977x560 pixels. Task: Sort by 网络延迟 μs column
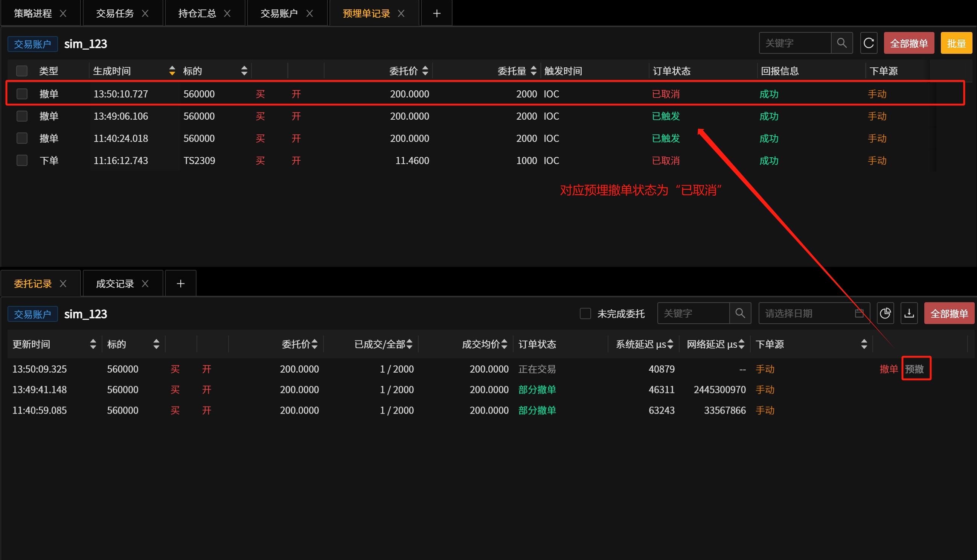coord(741,344)
